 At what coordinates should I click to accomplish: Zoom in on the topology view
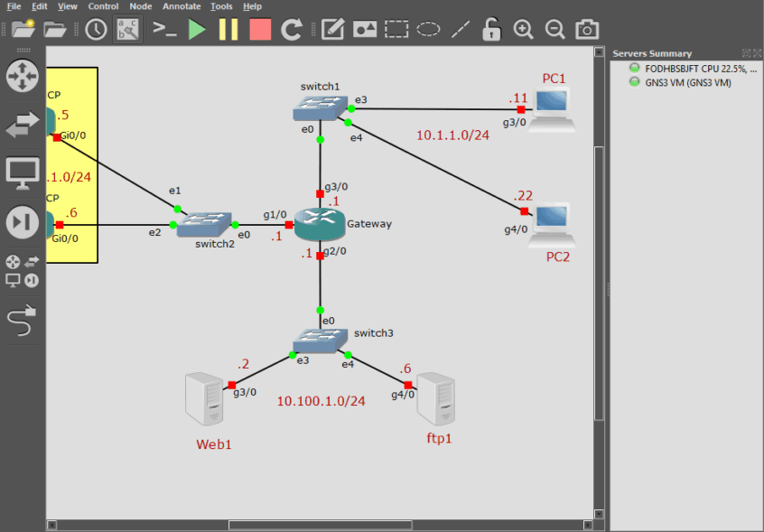(523, 29)
